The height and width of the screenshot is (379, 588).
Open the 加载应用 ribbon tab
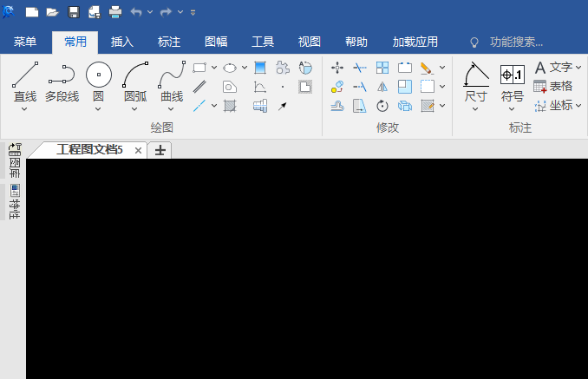415,42
